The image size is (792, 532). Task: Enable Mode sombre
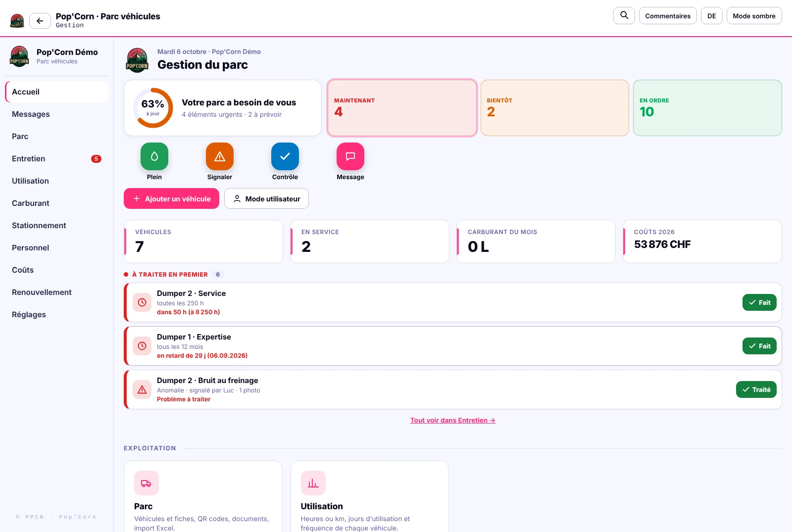[x=754, y=16]
